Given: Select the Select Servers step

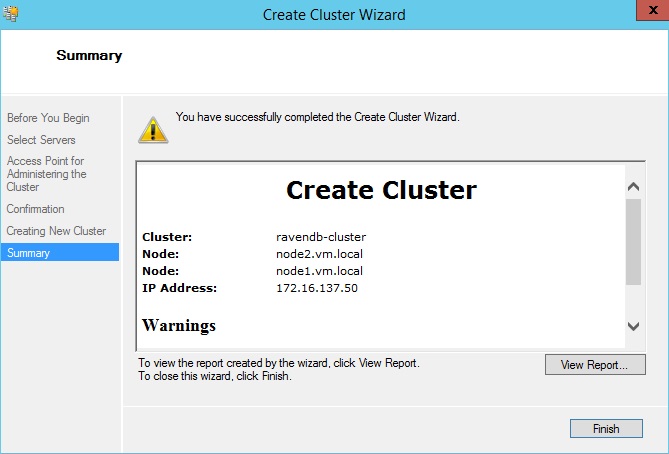Looking at the screenshot, I should [x=41, y=140].
